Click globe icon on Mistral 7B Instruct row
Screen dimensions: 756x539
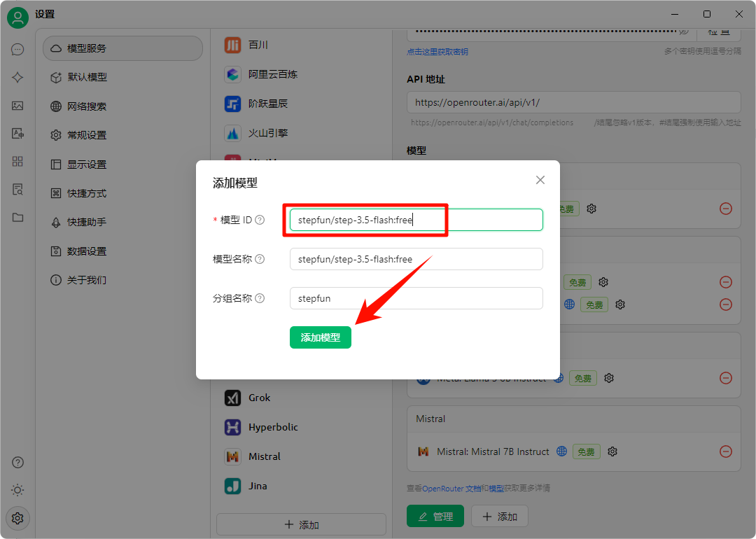tap(561, 451)
